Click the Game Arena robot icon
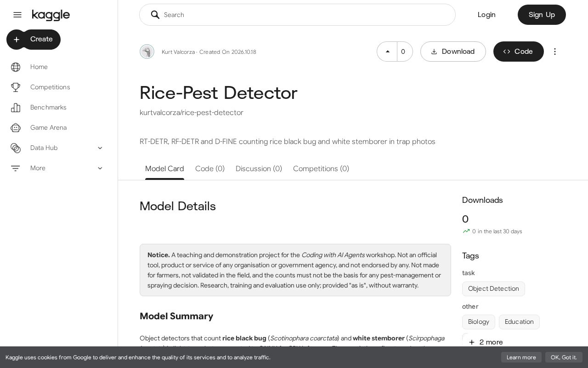The height and width of the screenshot is (368, 588). [16, 128]
